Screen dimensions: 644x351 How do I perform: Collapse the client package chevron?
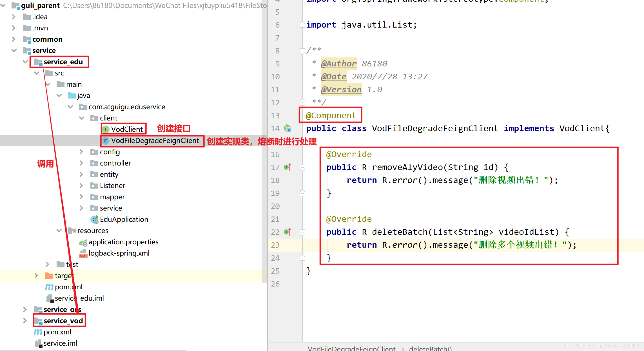click(x=82, y=118)
